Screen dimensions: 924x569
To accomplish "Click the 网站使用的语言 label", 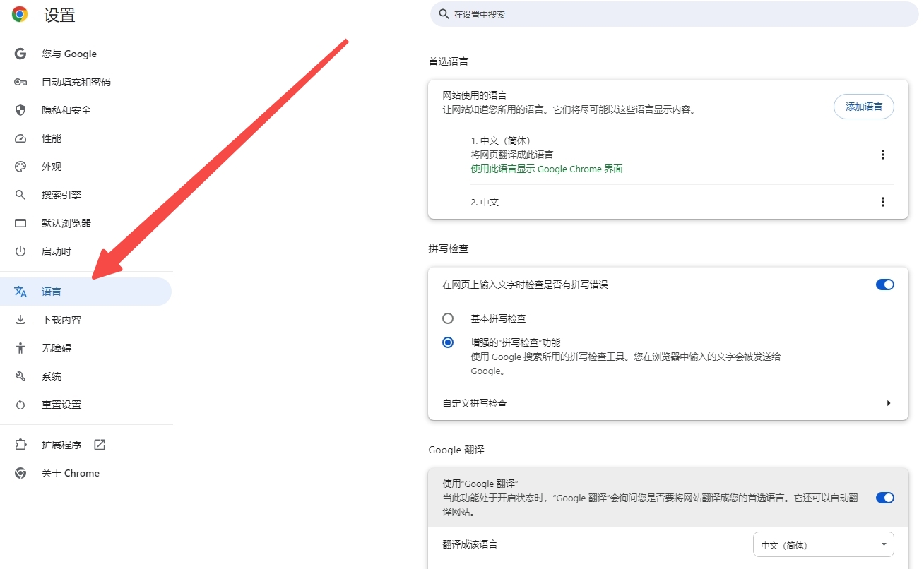I will tap(475, 95).
